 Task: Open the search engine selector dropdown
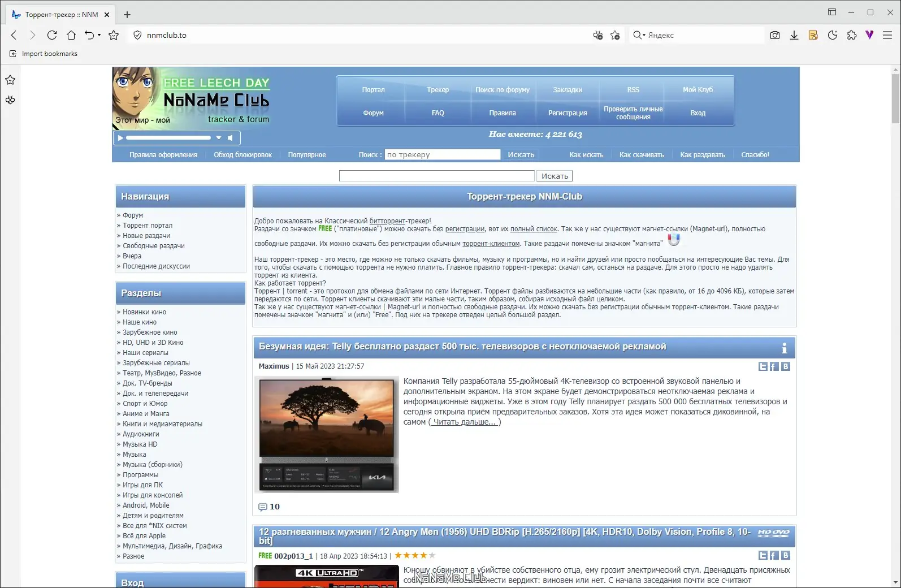pos(639,35)
